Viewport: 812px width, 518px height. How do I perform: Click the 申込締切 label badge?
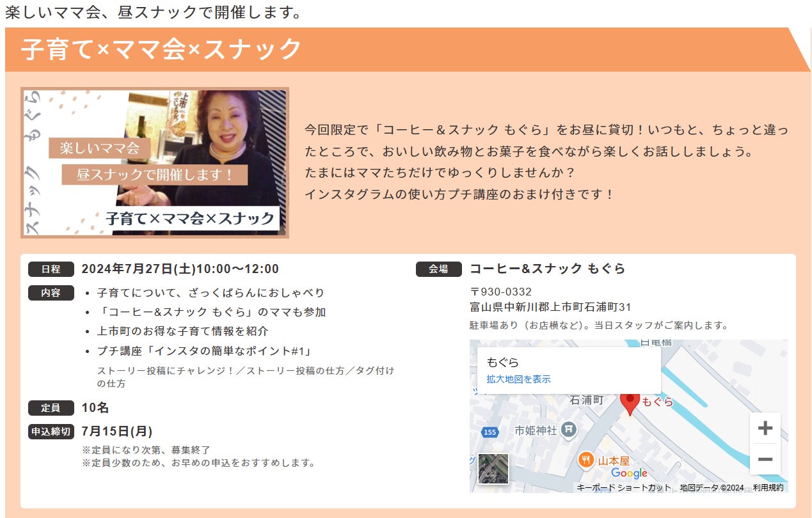pyautogui.click(x=51, y=432)
